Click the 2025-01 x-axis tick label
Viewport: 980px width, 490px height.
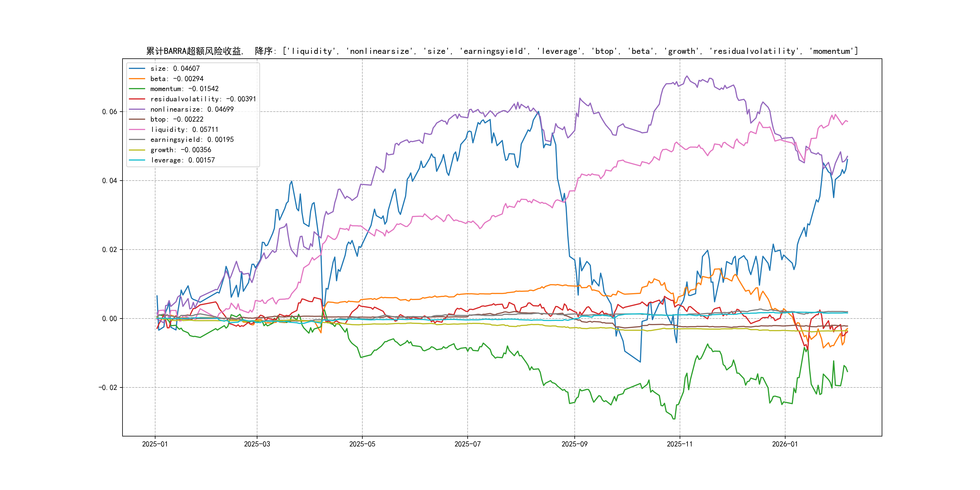(x=155, y=444)
